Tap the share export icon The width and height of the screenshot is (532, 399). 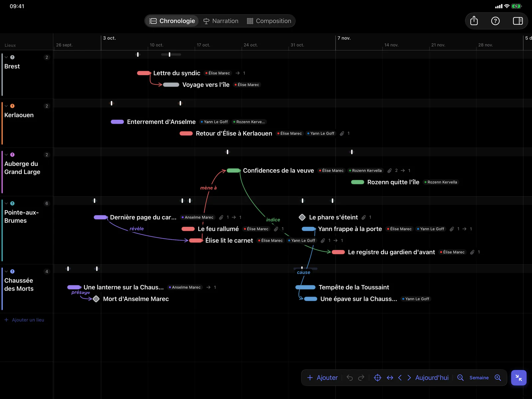(474, 21)
